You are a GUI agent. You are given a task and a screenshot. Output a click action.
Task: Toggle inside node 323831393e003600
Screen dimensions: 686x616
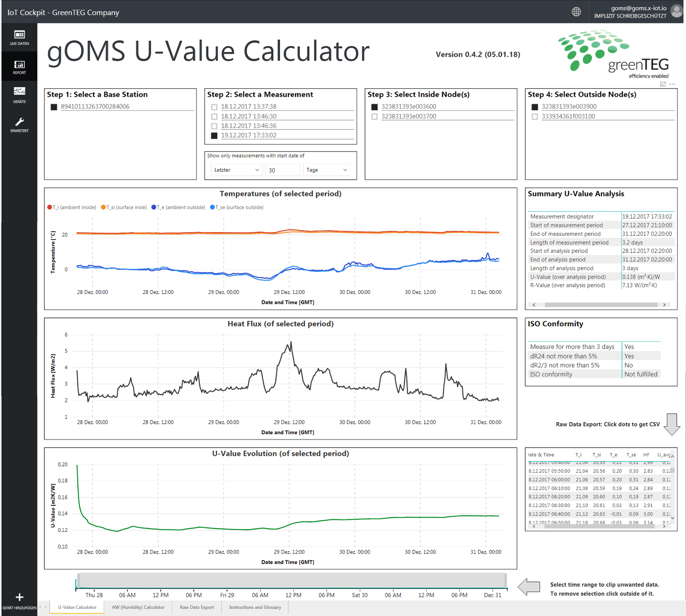tap(375, 107)
